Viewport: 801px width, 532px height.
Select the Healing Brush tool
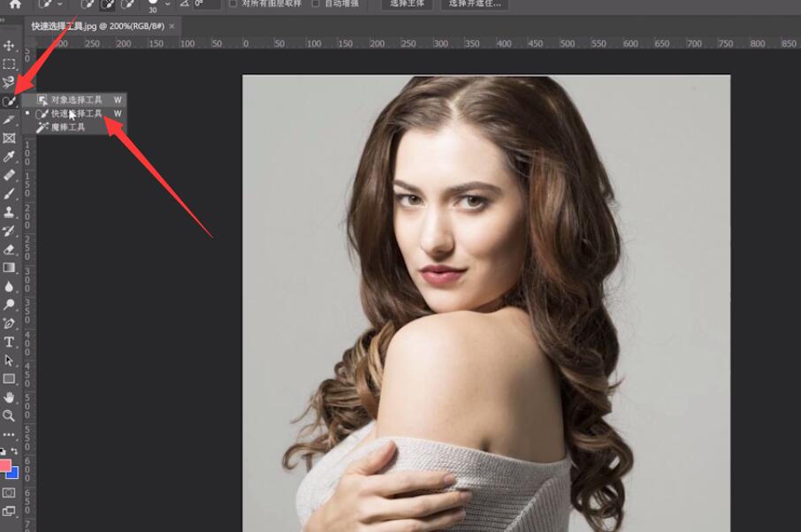[x=9, y=175]
